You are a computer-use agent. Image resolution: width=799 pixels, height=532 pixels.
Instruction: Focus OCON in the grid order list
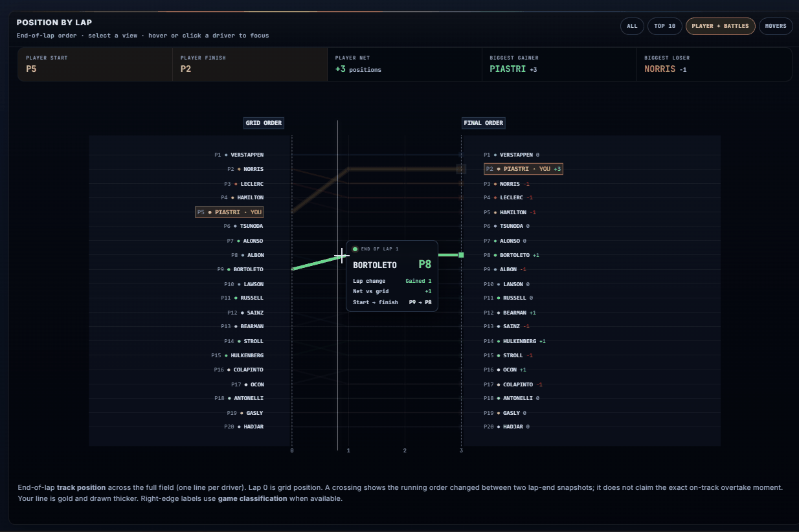click(x=249, y=384)
